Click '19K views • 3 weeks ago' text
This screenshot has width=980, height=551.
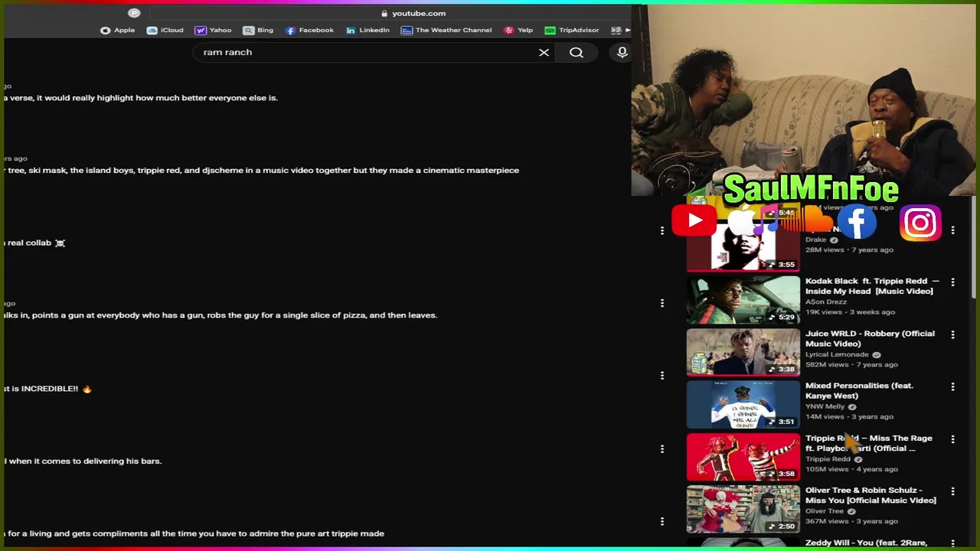pos(850,312)
